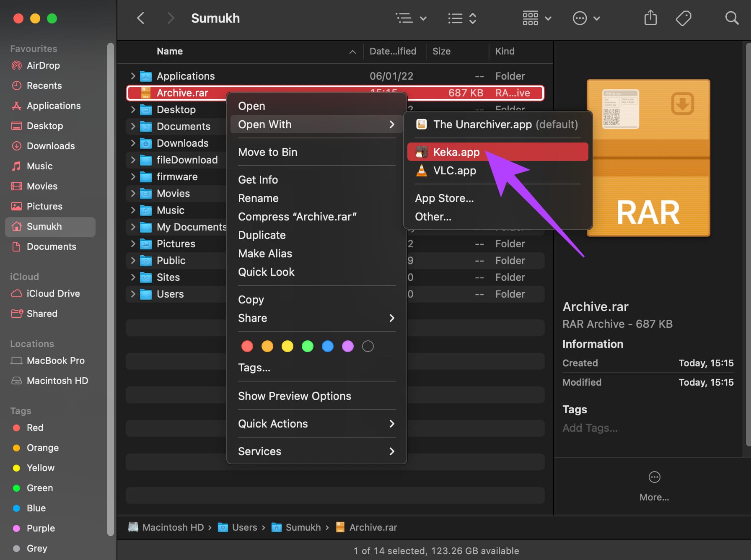751x560 pixels.
Task: Select Get Info from context menu
Action: coord(316,179)
